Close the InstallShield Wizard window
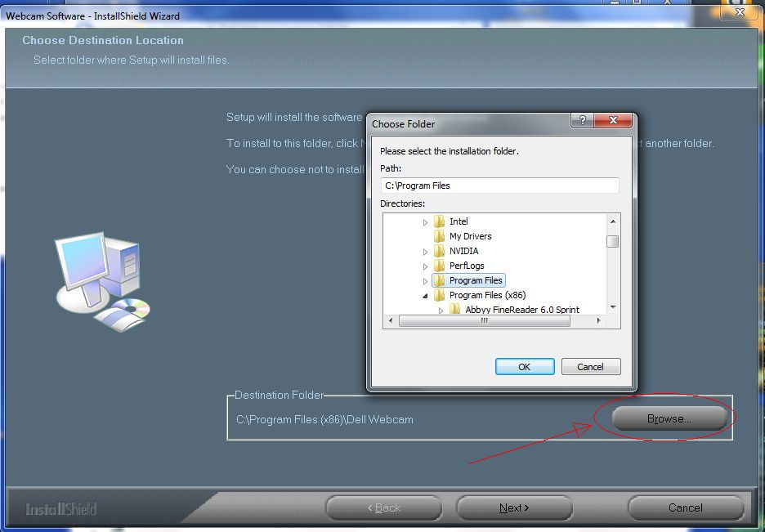This screenshot has height=532, width=765. (740, 11)
